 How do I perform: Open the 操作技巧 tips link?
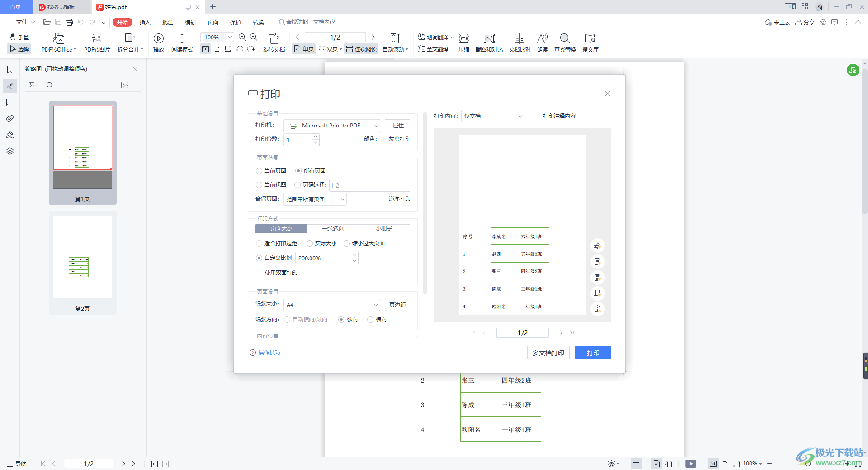(x=265, y=352)
